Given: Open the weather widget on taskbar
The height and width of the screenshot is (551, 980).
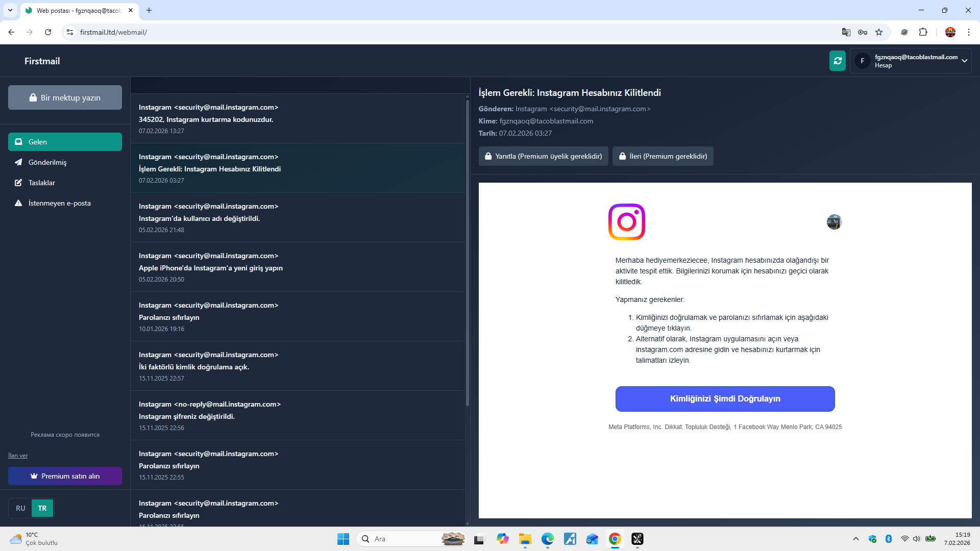Looking at the screenshot, I should click(34, 539).
